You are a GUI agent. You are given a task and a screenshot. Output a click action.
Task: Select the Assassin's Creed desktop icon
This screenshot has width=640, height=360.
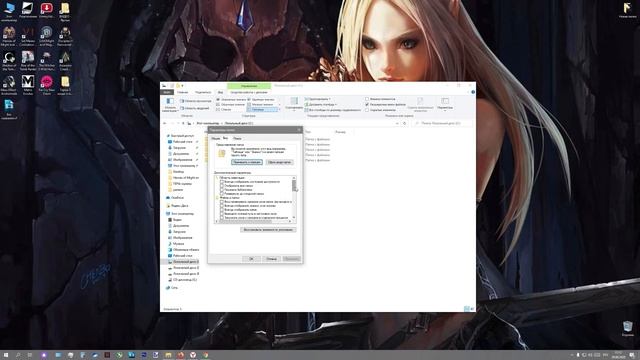coord(65,60)
